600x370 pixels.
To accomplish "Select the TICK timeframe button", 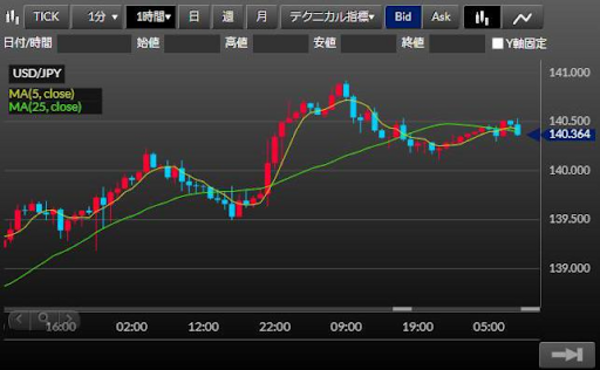I will click(x=46, y=17).
